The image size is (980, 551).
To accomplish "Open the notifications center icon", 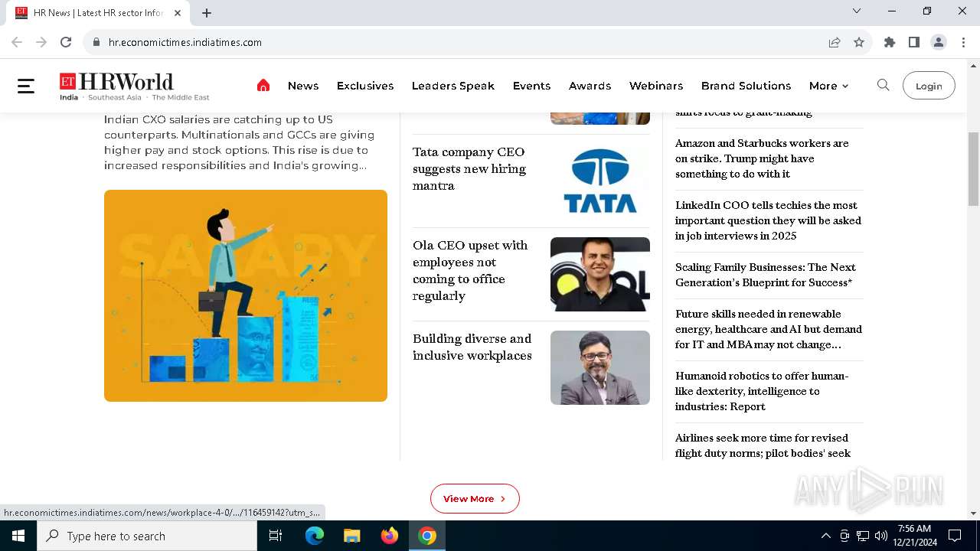I will point(955,536).
